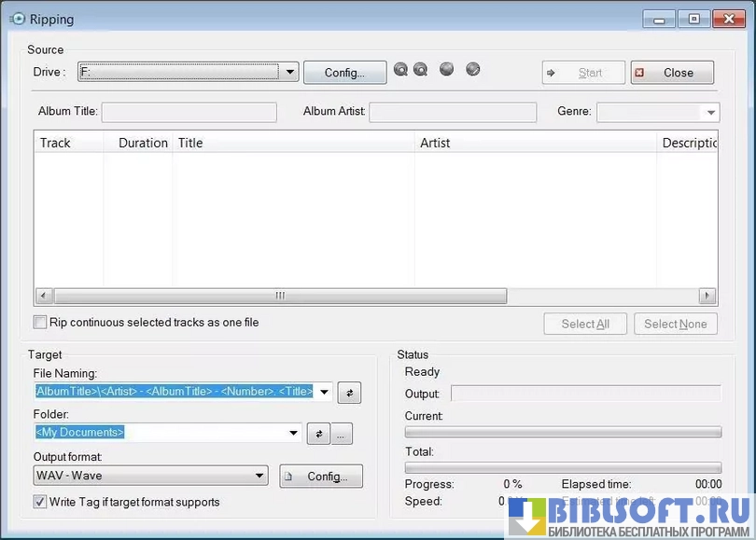Image resolution: width=756 pixels, height=540 pixels.
Task: Open the Output format WAV dropdown
Action: tap(259, 476)
